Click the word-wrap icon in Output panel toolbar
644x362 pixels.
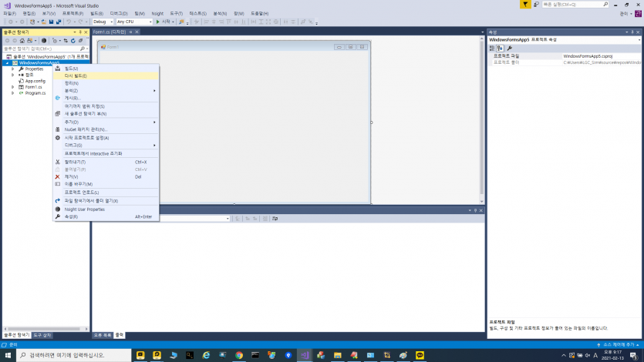point(275,219)
